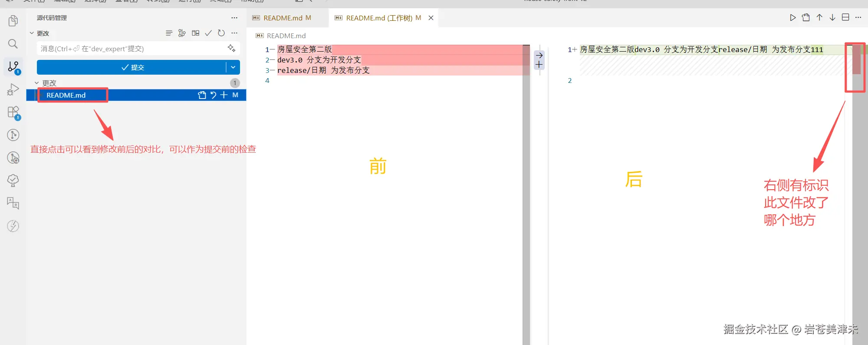Click the checkmark commit icon in 更改 toolbar

coord(208,33)
